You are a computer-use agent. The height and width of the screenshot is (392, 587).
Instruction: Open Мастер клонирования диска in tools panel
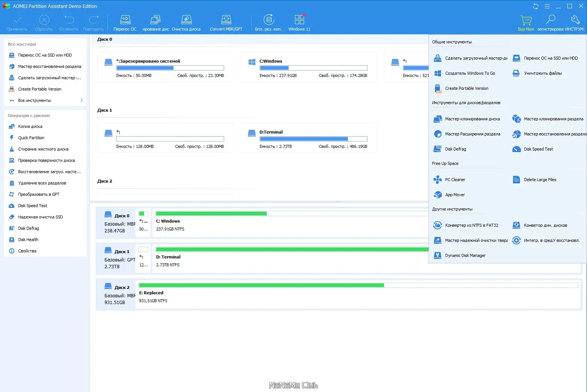coord(467,119)
